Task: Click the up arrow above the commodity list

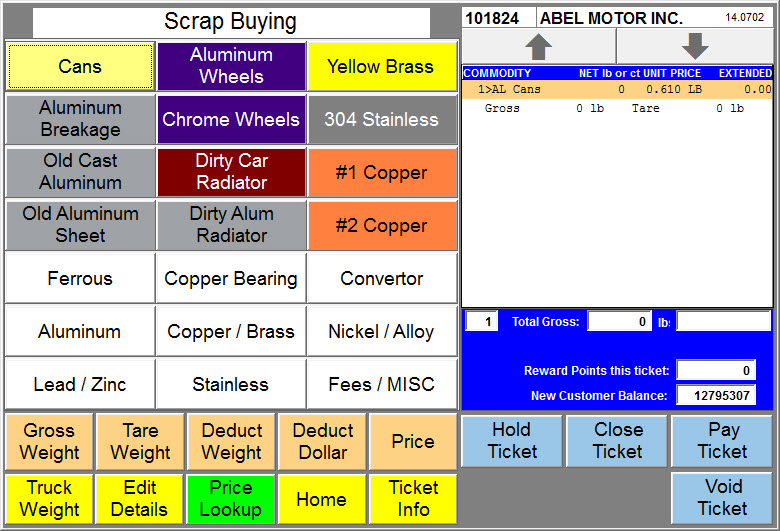Action: click(539, 46)
